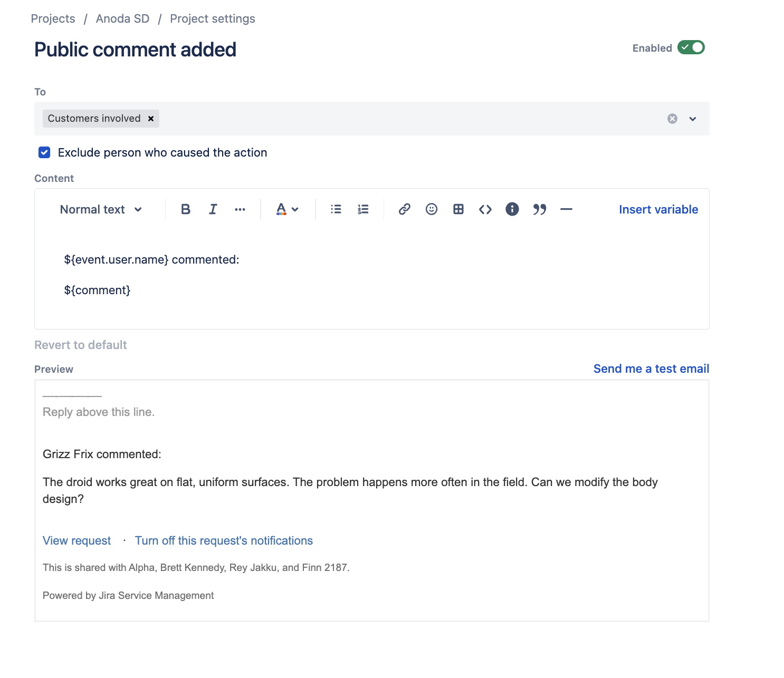
Task: Apply bold formatting in the editor
Action: pyautogui.click(x=185, y=209)
